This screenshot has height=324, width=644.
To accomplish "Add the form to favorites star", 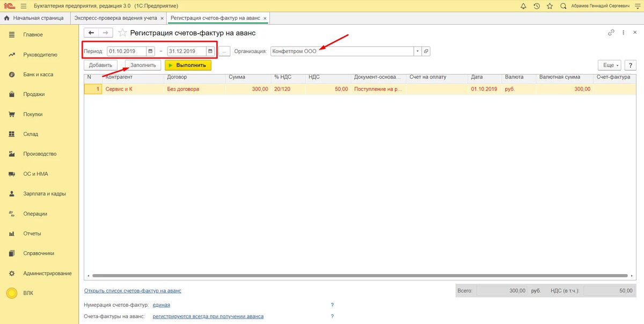I will (122, 33).
